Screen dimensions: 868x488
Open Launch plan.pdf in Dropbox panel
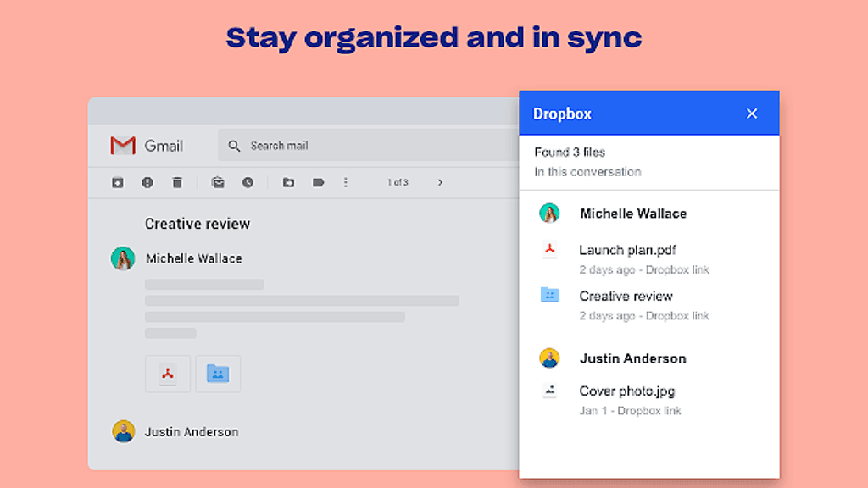pyautogui.click(x=627, y=250)
